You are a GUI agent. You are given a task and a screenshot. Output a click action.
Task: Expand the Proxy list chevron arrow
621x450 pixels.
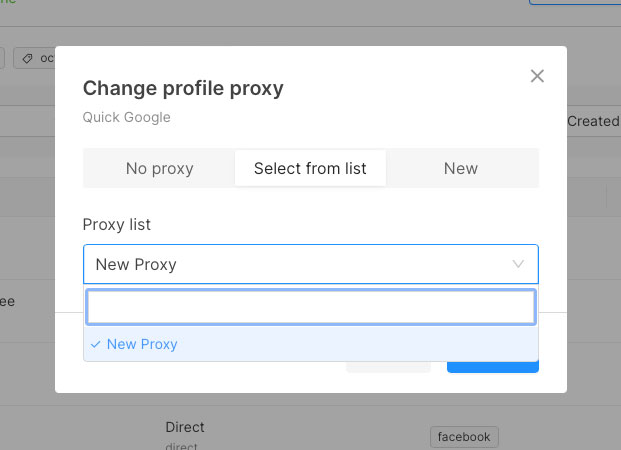point(518,264)
